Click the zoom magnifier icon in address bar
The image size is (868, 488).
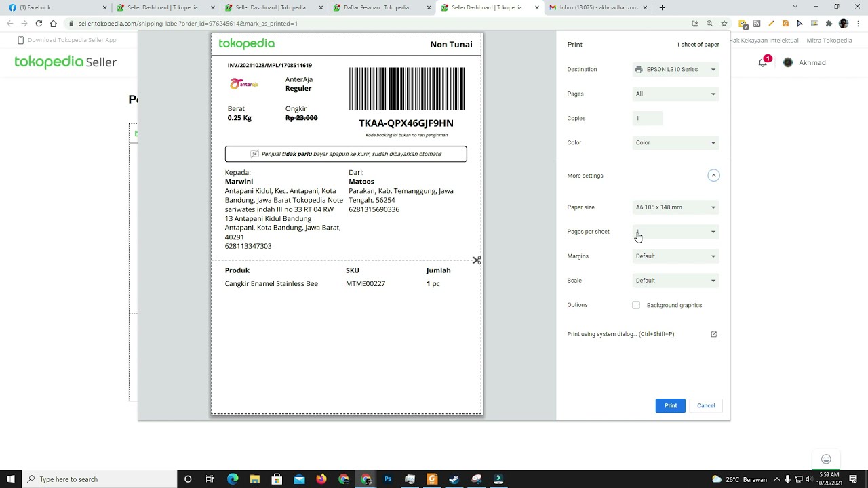[709, 23]
